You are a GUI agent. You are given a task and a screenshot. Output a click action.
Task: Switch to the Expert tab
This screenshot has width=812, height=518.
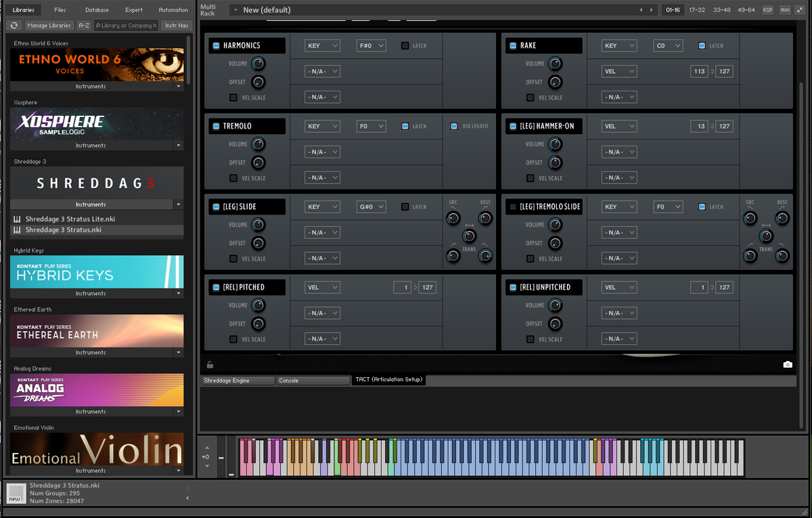pos(134,10)
